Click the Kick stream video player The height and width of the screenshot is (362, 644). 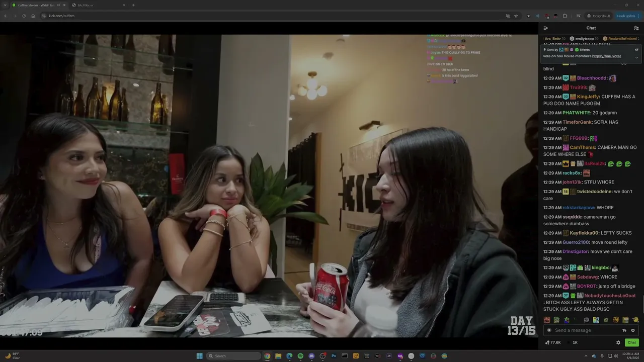pos(269,185)
